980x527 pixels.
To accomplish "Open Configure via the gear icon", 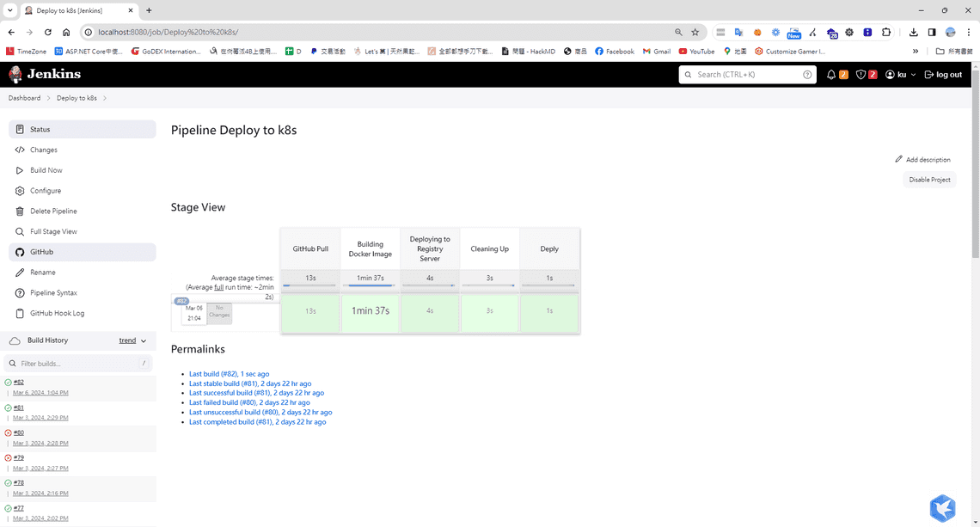I will coord(20,191).
